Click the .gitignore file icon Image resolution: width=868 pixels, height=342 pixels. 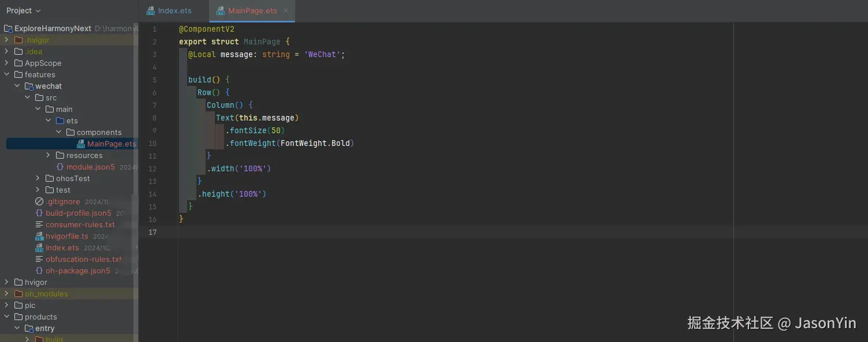pos(39,201)
